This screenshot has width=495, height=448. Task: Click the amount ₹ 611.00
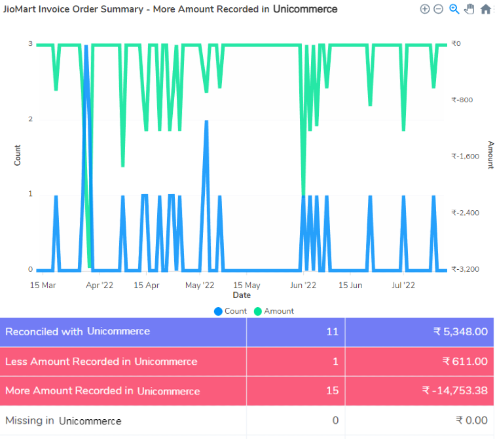tap(465, 362)
